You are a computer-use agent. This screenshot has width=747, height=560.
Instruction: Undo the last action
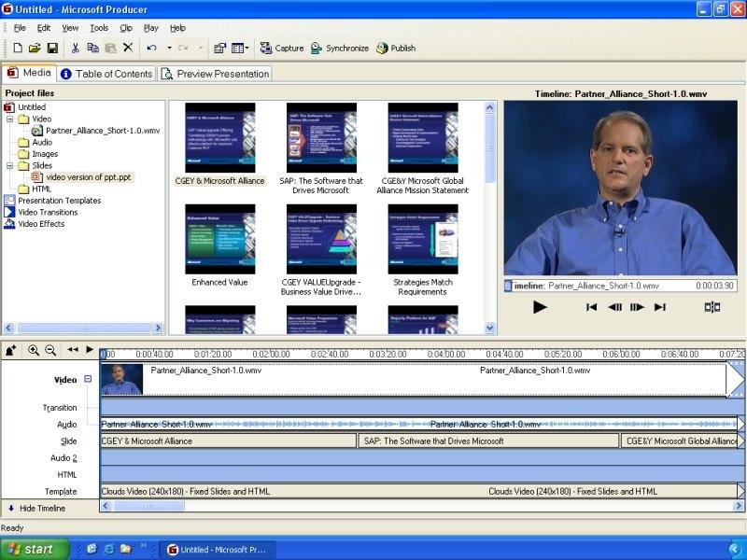pyautogui.click(x=152, y=48)
